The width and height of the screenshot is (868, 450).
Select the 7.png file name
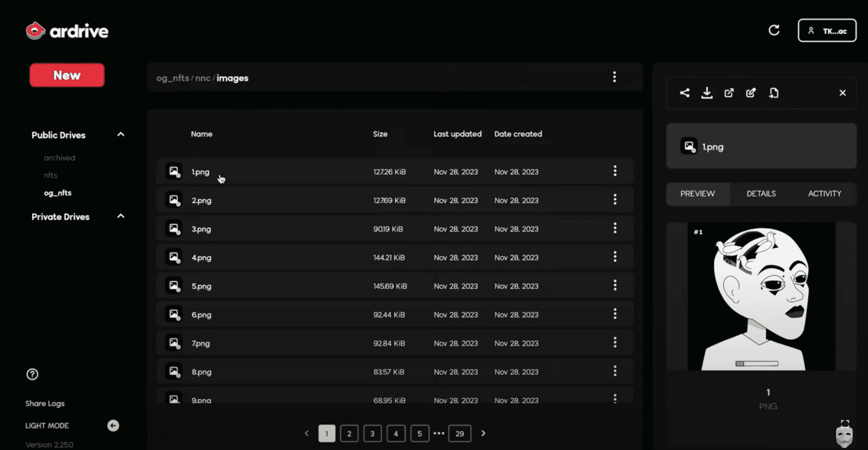[201, 343]
